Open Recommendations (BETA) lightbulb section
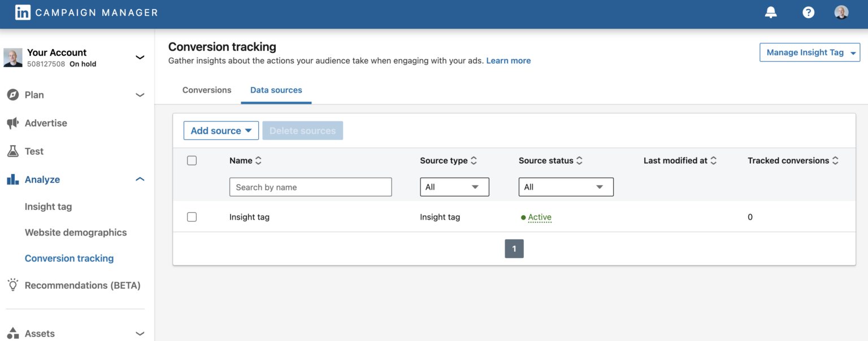Image resolution: width=868 pixels, height=341 pixels. (12, 285)
